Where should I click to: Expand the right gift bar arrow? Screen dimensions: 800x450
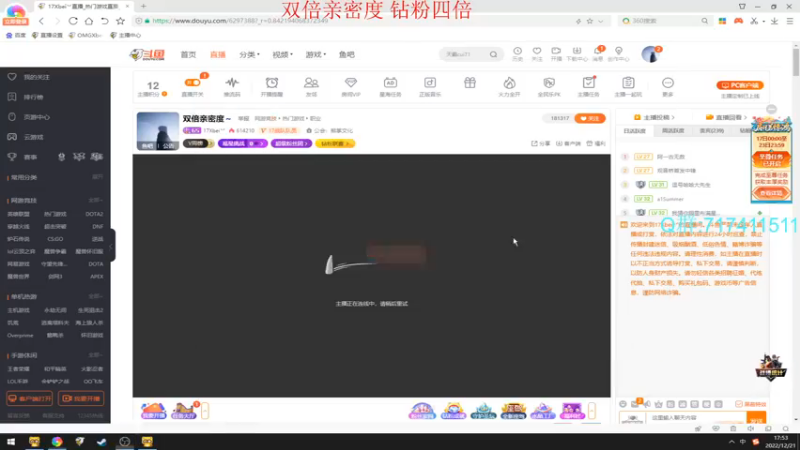(592, 410)
